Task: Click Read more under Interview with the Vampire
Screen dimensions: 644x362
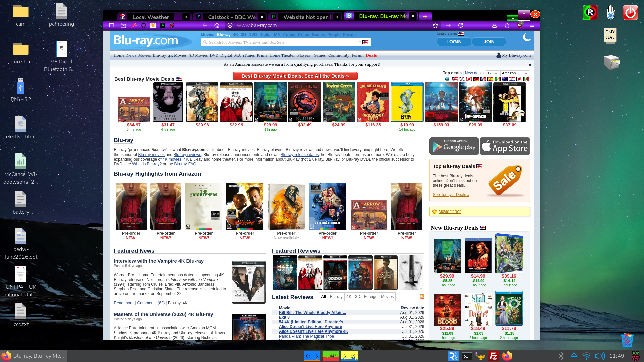Action: 124,303
